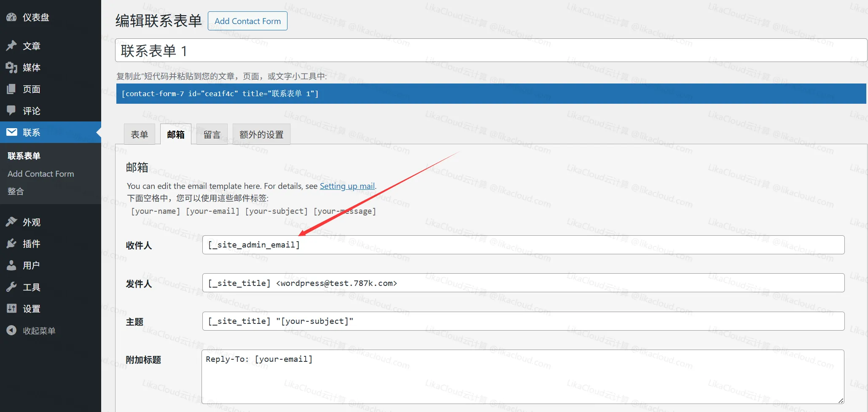
Task: Open the 评论 comments bubble icon
Action: pos(11,110)
